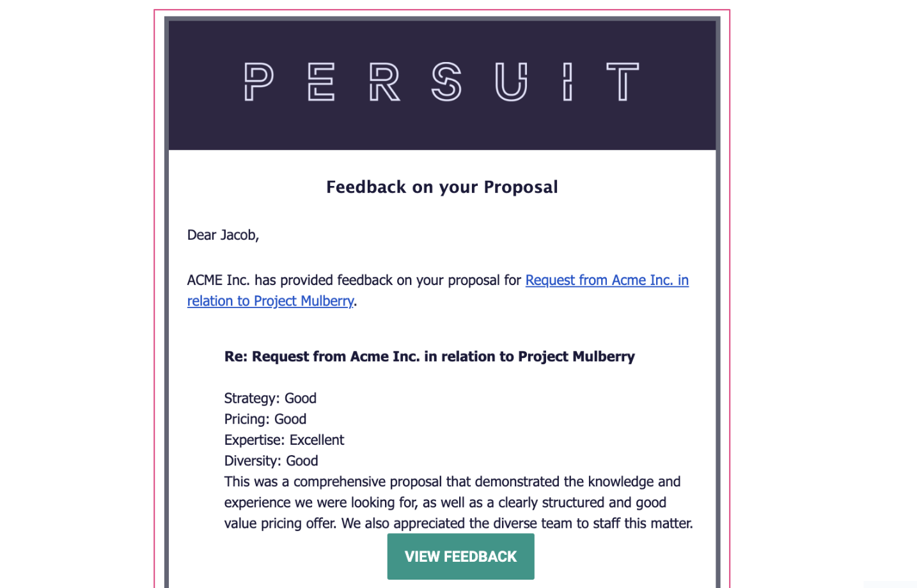Image resolution: width=917 pixels, height=588 pixels.
Task: Click the dark header banner background
Action: tap(442, 128)
